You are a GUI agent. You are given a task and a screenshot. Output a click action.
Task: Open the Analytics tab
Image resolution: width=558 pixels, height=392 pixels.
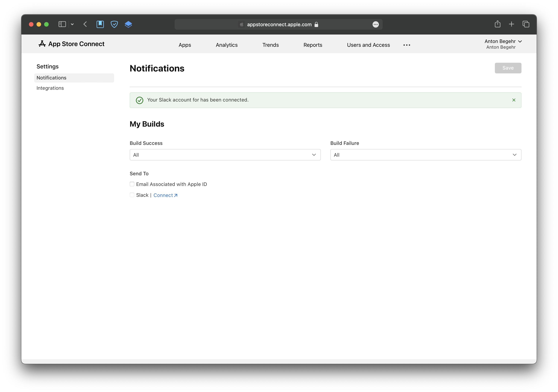pyautogui.click(x=227, y=45)
